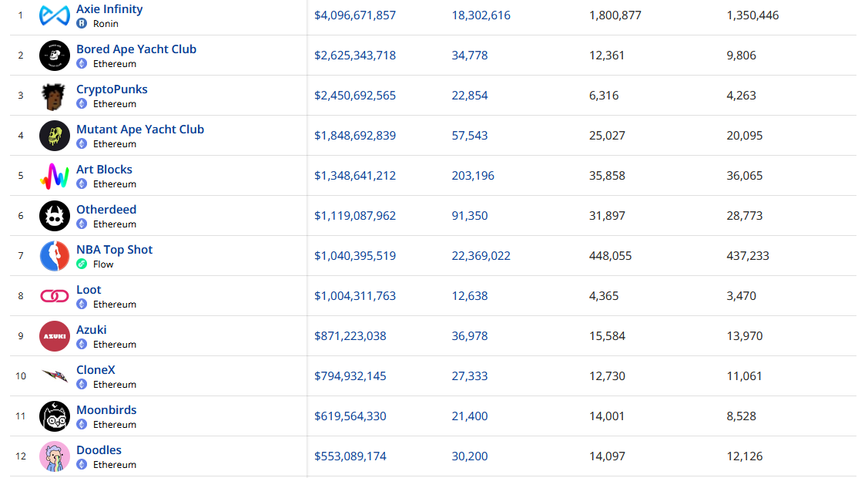Open the Bored Ape Yacht Club link
This screenshot has width=868, height=478.
(136, 49)
